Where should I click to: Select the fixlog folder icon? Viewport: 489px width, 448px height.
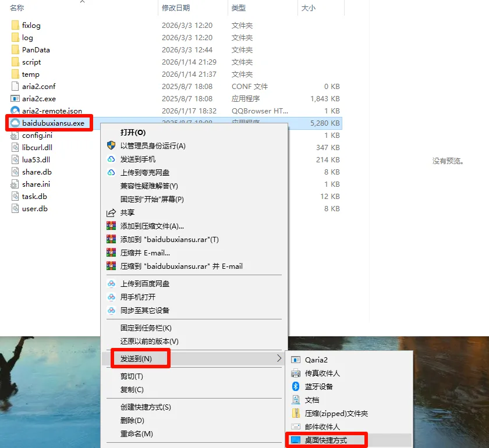(x=15, y=25)
